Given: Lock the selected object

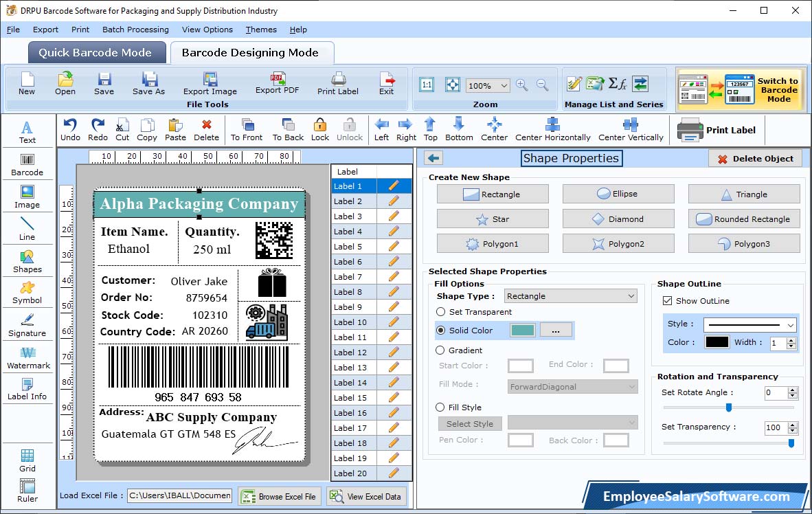Looking at the screenshot, I should 320,130.
